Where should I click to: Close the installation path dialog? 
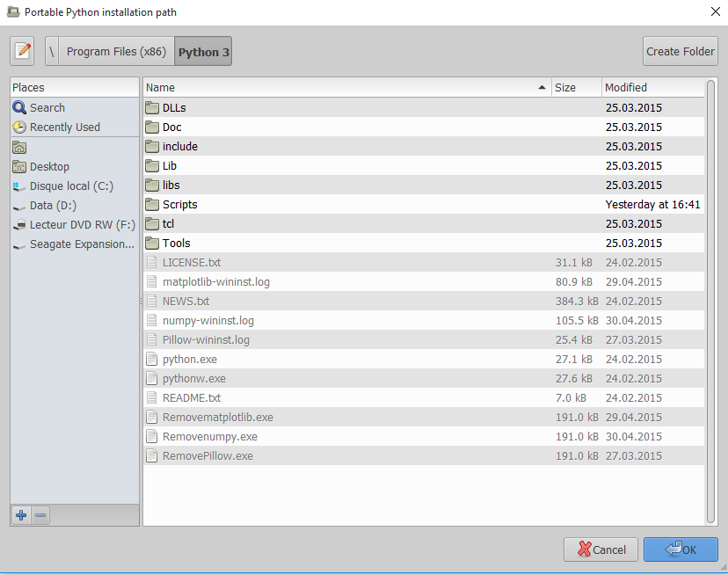point(716,11)
